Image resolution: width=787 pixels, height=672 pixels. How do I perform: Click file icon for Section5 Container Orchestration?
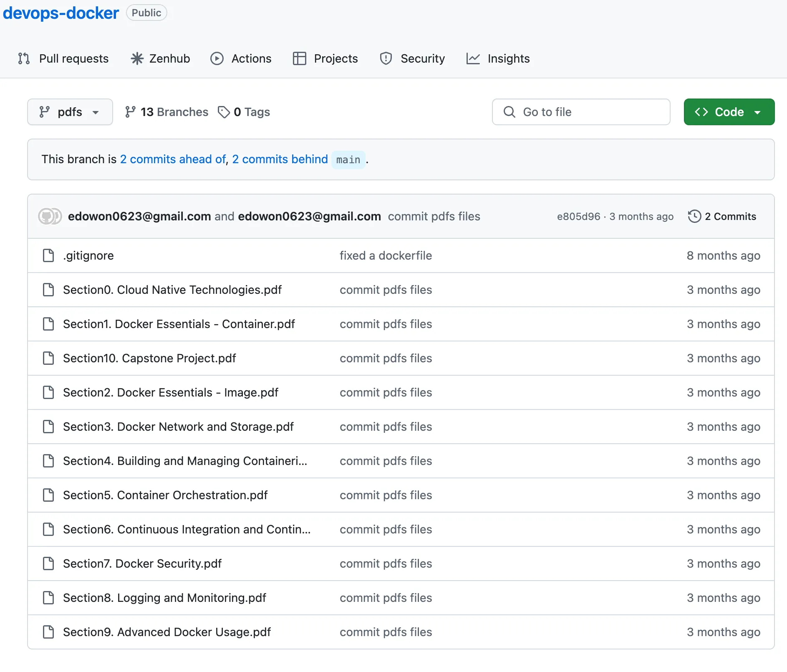(x=48, y=495)
